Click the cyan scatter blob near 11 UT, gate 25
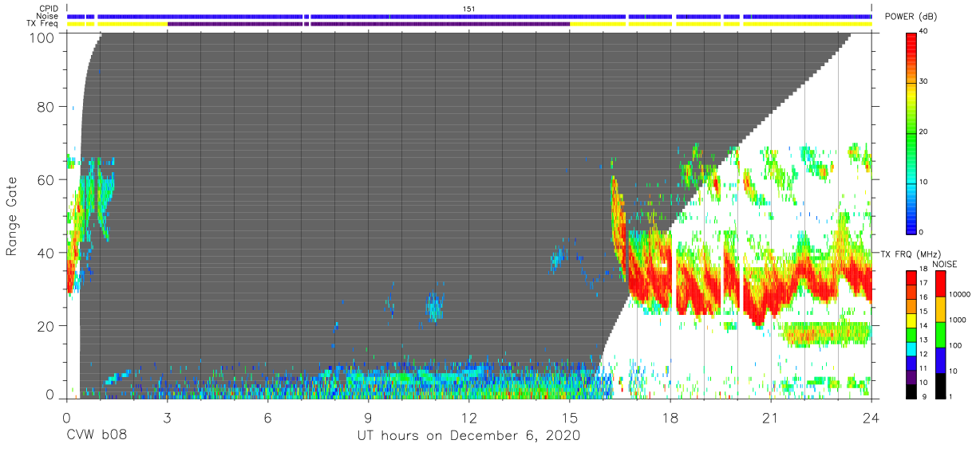 [435, 306]
